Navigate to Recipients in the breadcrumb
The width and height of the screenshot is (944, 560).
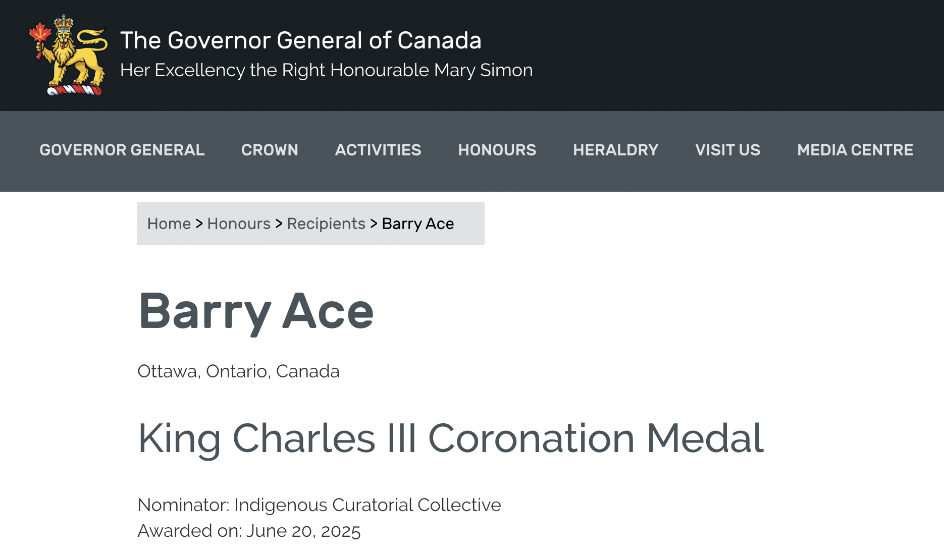tap(326, 223)
